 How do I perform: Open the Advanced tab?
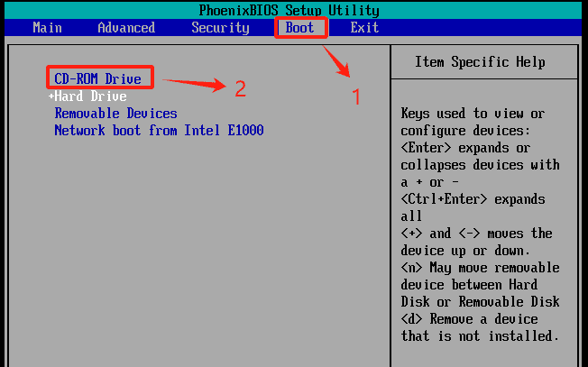[x=126, y=28]
